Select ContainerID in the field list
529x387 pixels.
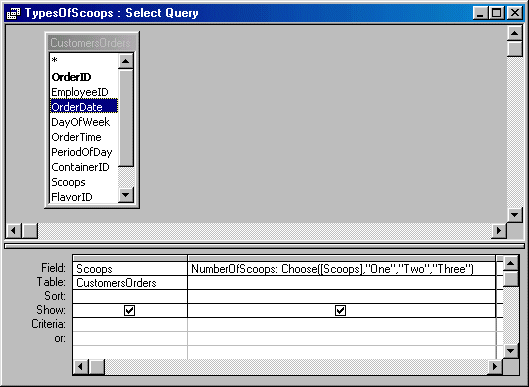(84, 167)
